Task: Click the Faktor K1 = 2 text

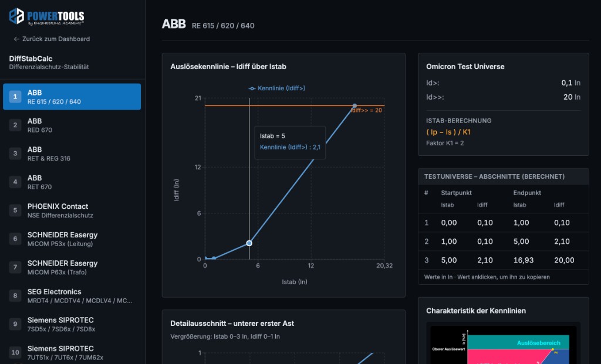Action: 445,143
